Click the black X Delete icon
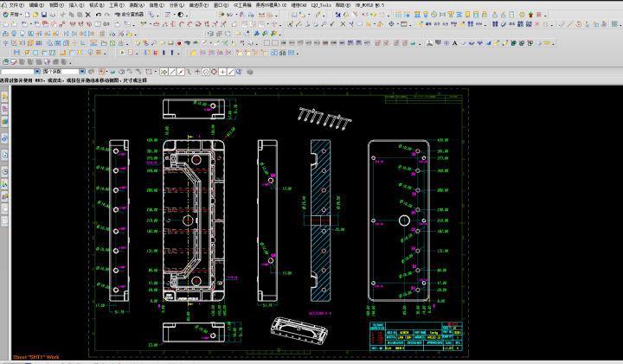The height and width of the screenshot is (364, 623). pyautogui.click(x=87, y=15)
